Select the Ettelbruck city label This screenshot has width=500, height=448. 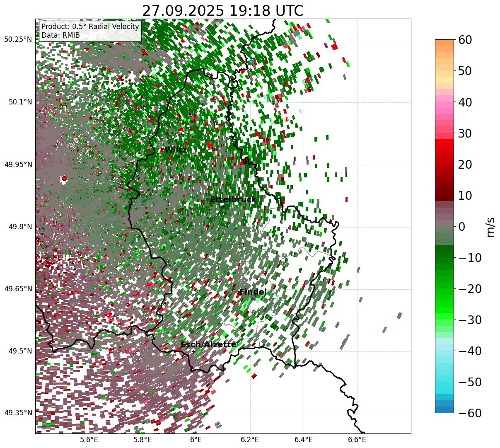pyautogui.click(x=233, y=200)
